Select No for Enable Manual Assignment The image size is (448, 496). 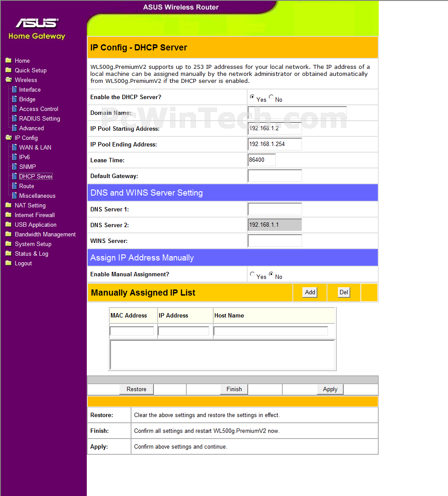click(x=271, y=274)
